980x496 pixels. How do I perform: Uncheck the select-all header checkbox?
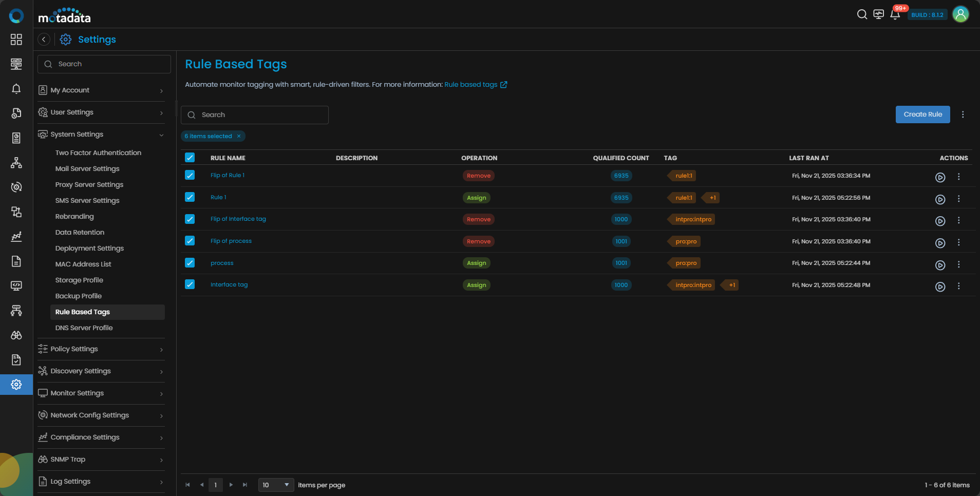(190, 158)
